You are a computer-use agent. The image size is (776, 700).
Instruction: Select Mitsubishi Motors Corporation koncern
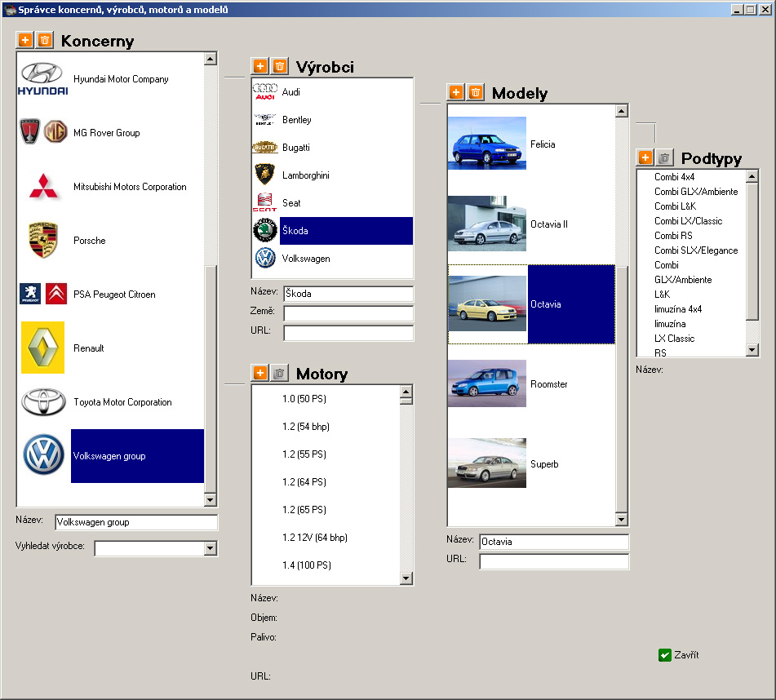130,187
